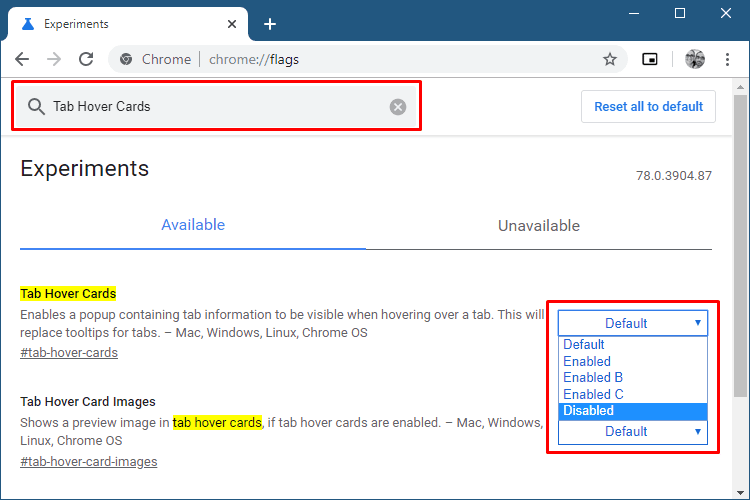
Task: Collapse the Tab Hover Cards Default dropdown
Action: [632, 323]
